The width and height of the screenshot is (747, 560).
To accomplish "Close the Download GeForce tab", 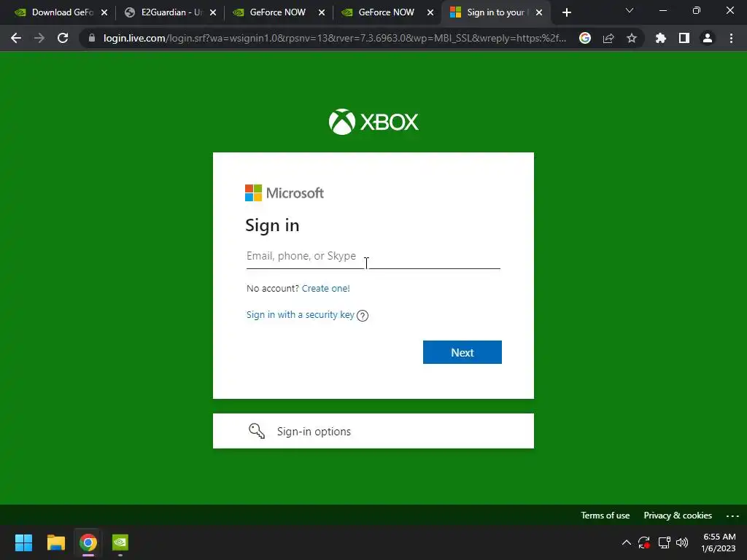I will [104, 12].
